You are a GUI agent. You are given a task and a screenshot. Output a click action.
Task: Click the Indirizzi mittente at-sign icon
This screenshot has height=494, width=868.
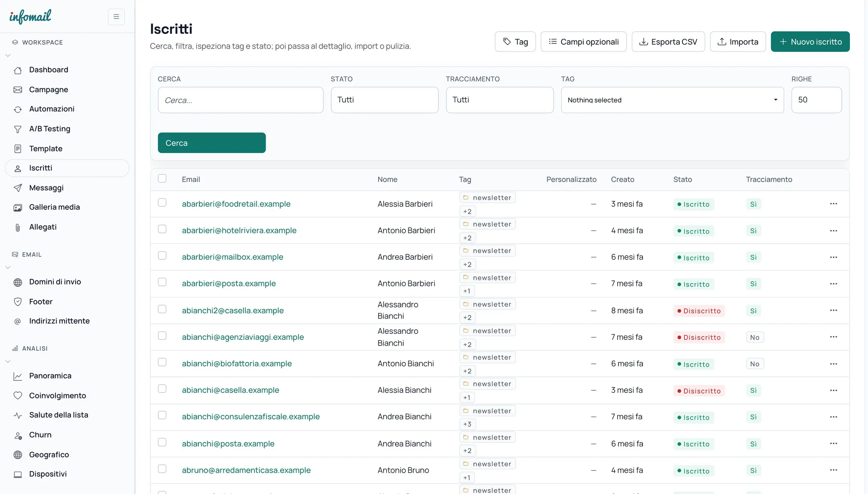(18, 321)
